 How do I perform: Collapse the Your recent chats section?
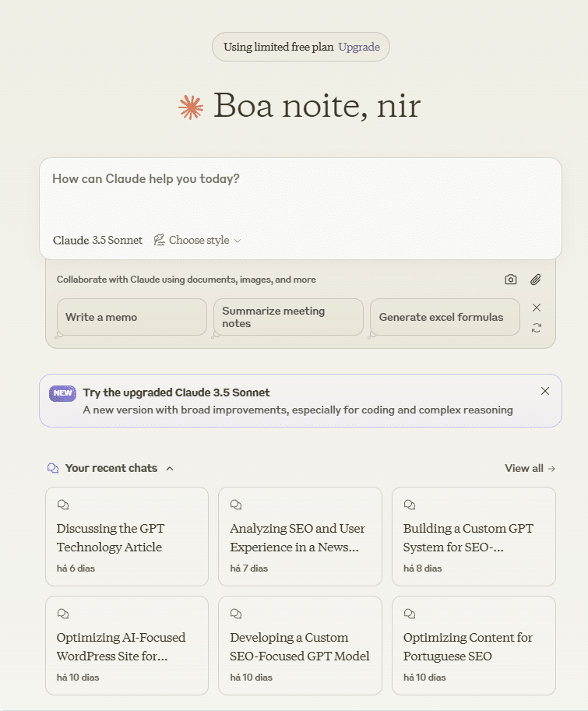click(170, 469)
